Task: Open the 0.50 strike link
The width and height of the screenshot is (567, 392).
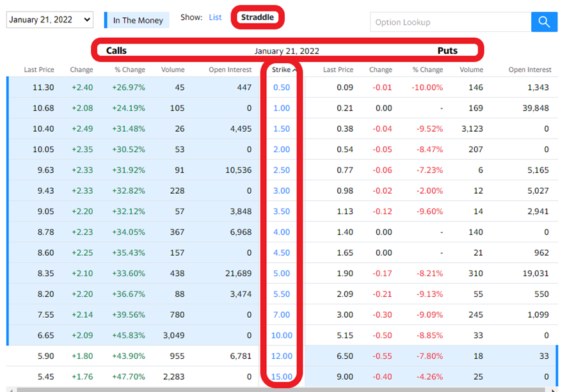Action: (x=282, y=88)
